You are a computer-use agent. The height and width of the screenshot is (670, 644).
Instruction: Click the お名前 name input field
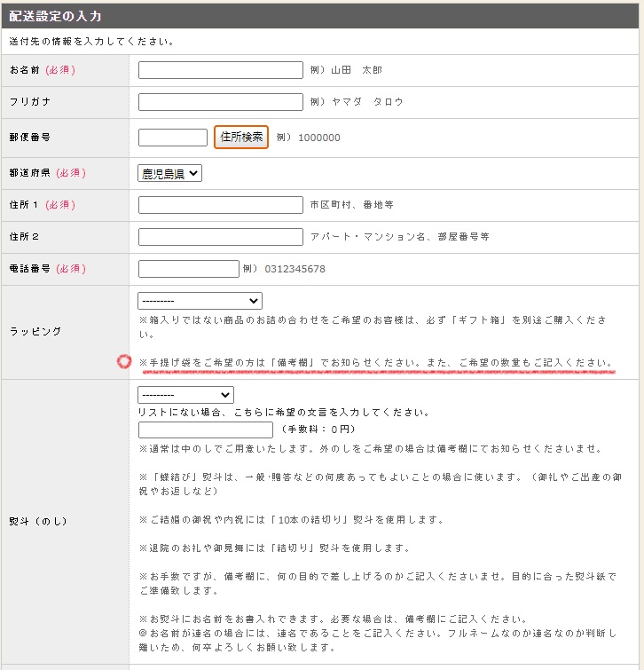[x=220, y=70]
